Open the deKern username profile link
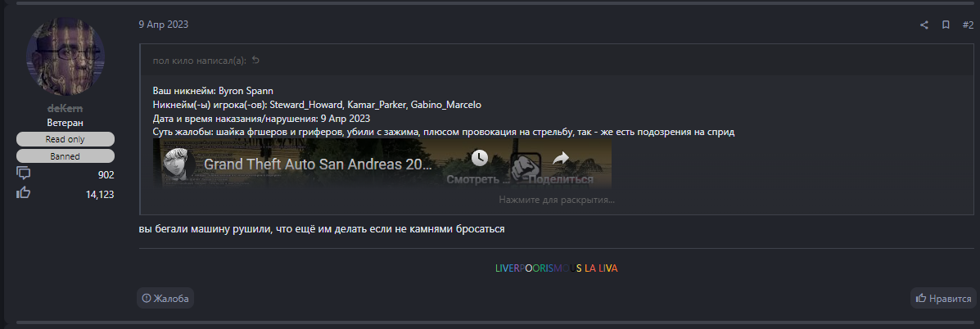The width and height of the screenshot is (980, 329). pyautogui.click(x=65, y=109)
